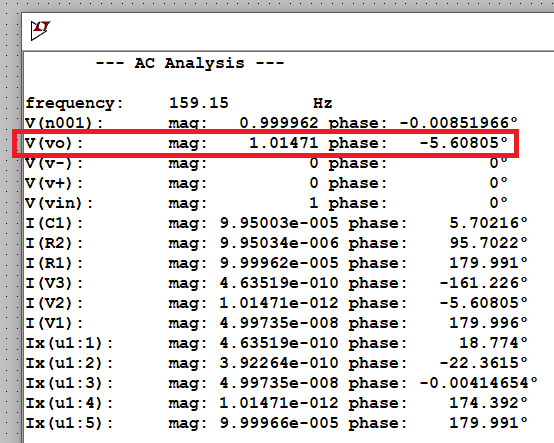Click the LTspice logo icon in title bar

40,30
